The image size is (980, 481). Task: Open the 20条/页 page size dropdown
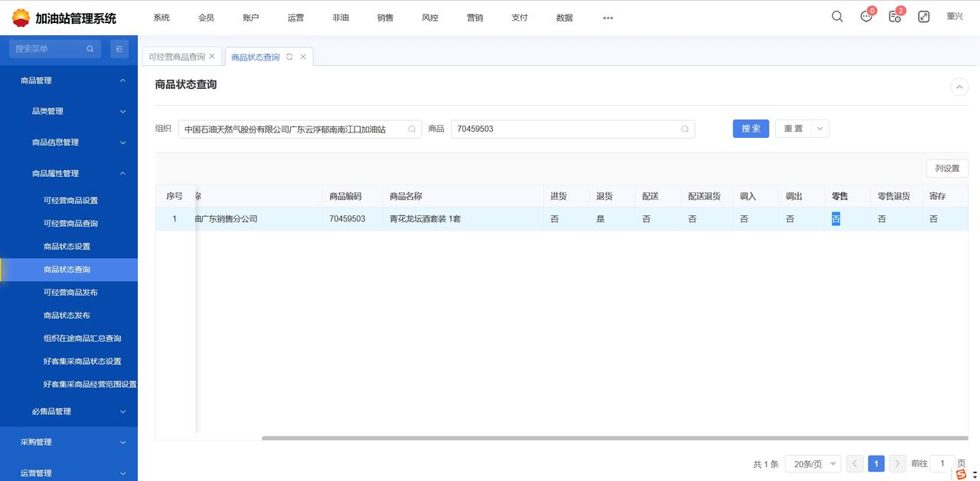(812, 464)
